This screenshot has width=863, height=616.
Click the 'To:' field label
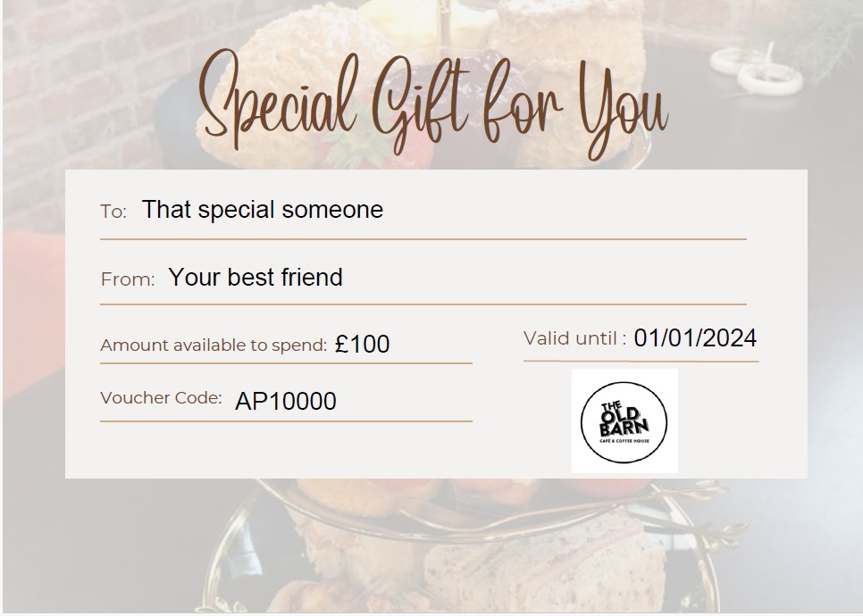(x=113, y=212)
